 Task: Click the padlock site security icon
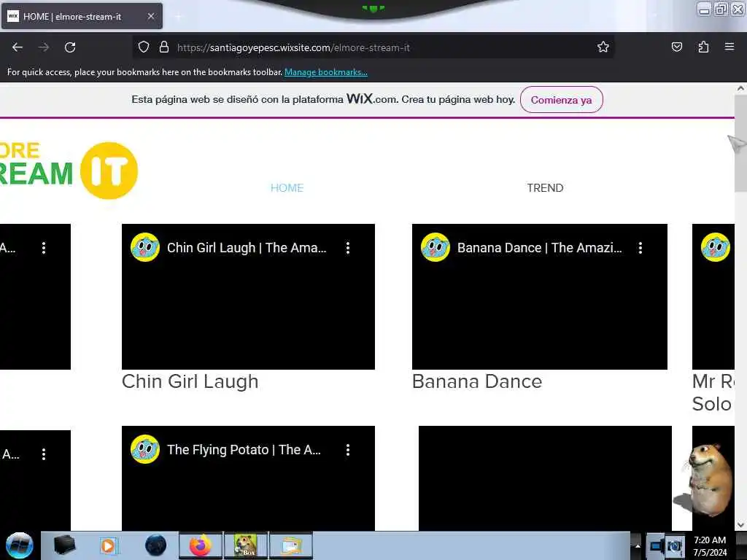point(164,47)
